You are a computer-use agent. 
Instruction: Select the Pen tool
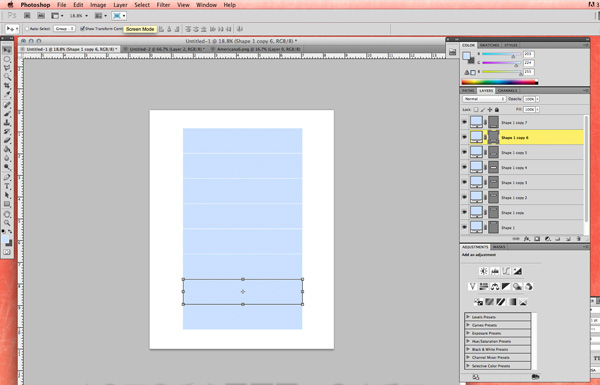(x=7, y=178)
